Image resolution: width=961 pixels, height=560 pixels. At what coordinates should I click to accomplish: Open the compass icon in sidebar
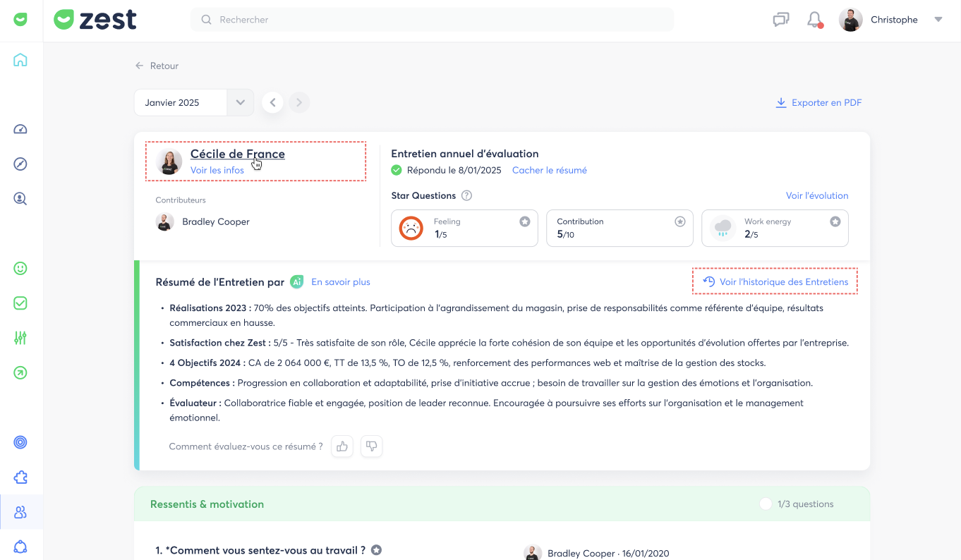click(x=20, y=164)
